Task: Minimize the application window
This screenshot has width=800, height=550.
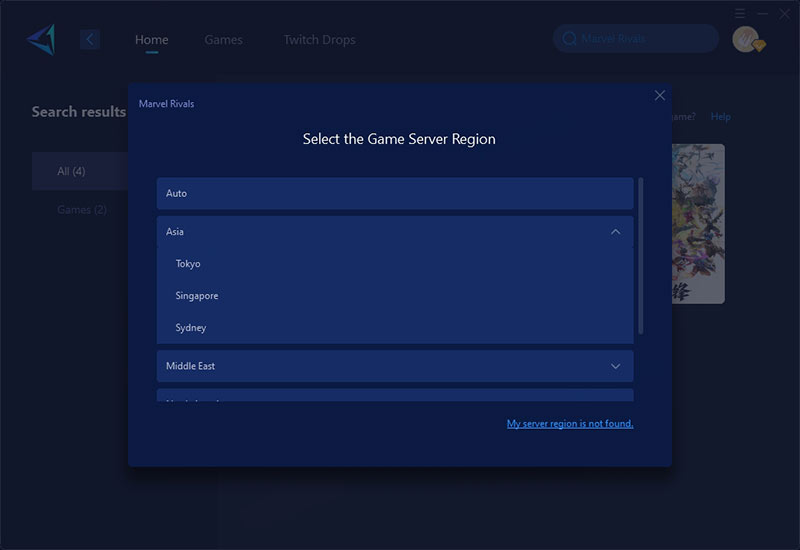Action: 763,13
